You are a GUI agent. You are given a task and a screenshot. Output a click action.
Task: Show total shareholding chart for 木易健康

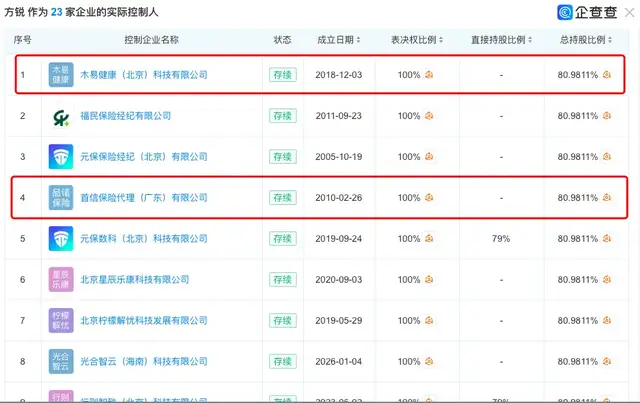[x=607, y=75]
